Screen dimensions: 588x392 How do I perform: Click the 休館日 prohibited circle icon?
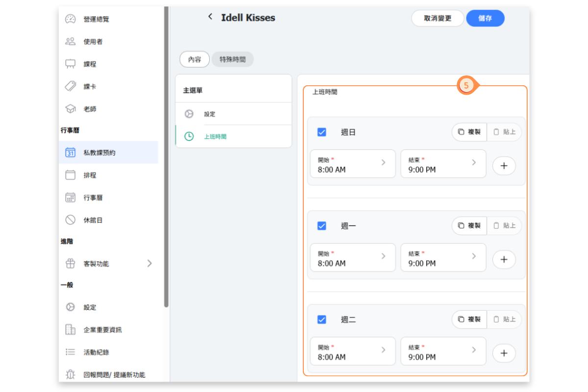coord(70,220)
